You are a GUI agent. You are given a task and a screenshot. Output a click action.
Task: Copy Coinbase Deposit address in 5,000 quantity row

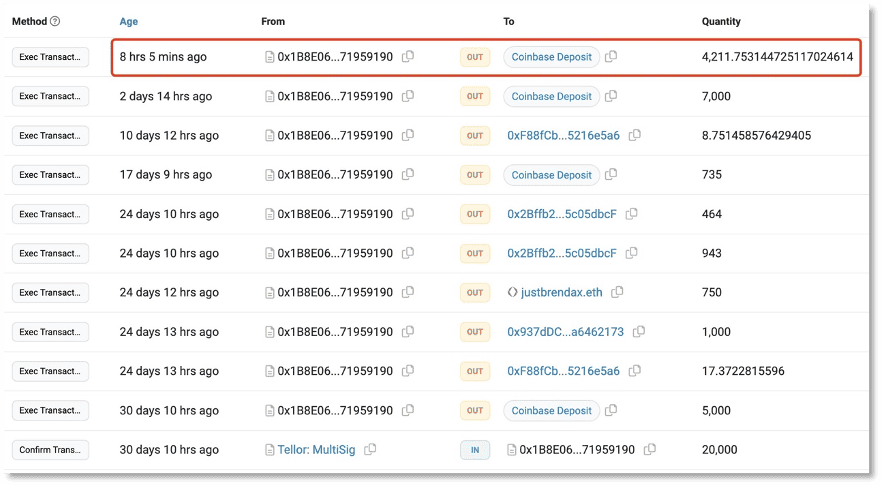[611, 410]
